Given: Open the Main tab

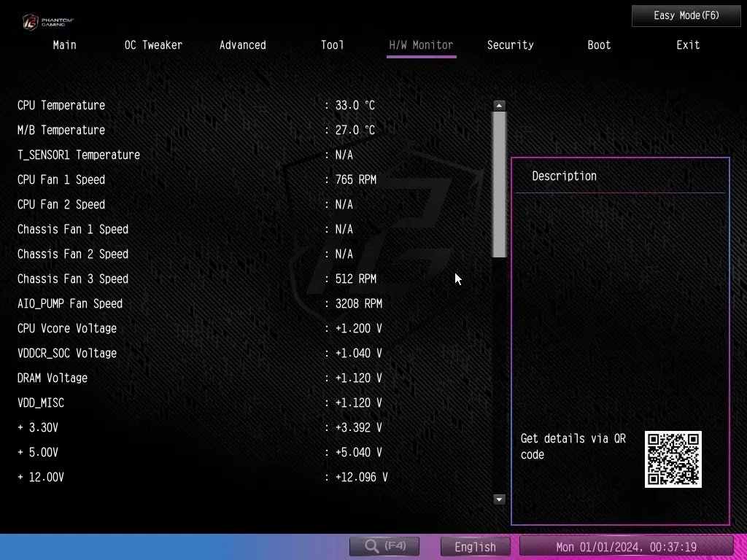Looking at the screenshot, I should [64, 45].
